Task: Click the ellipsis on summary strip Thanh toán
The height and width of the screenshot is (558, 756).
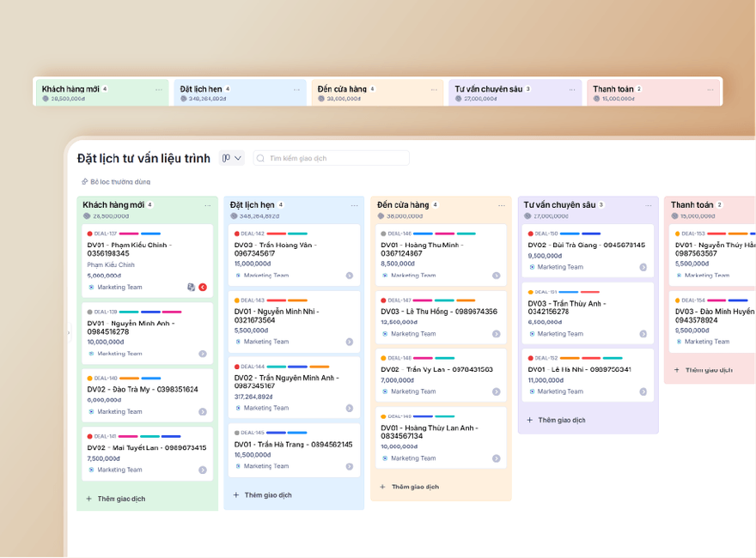Action: [710, 89]
